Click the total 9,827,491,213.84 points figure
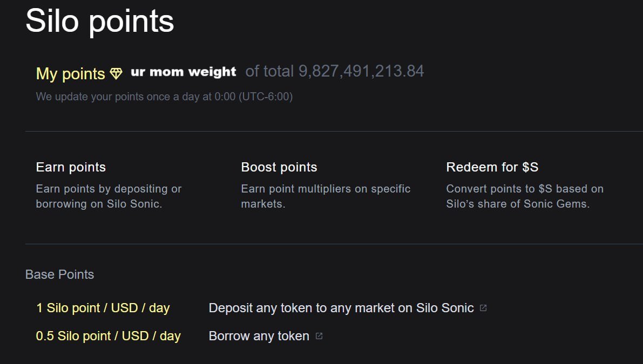Screen dimensions: 643x364 tap(361, 71)
